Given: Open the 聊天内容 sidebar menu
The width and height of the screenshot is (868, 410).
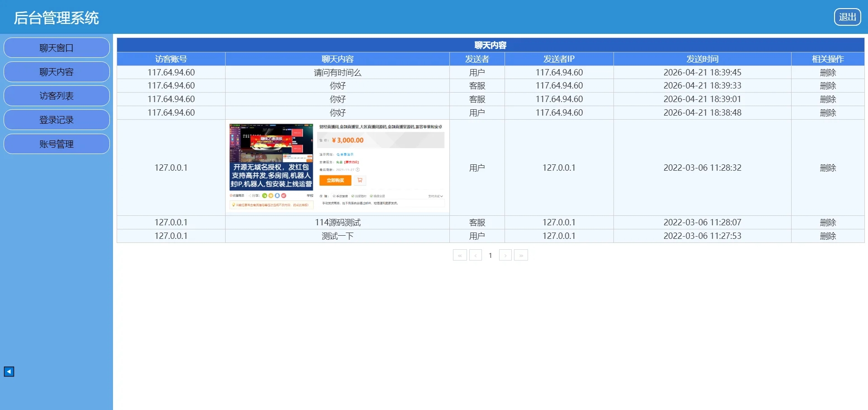Looking at the screenshot, I should [x=57, y=72].
